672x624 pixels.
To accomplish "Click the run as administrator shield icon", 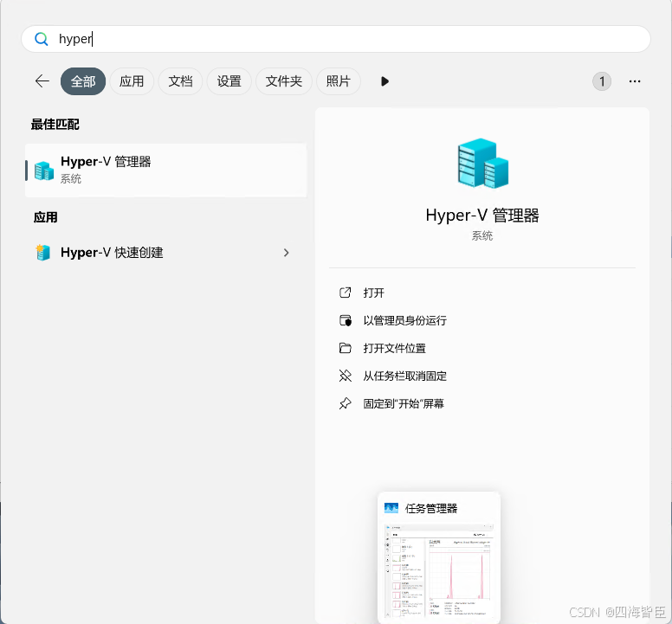I will tap(346, 320).
